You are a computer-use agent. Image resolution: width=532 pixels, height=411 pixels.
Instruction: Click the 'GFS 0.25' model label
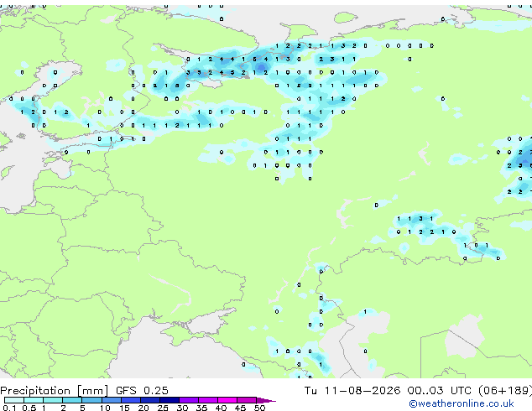coord(142,391)
